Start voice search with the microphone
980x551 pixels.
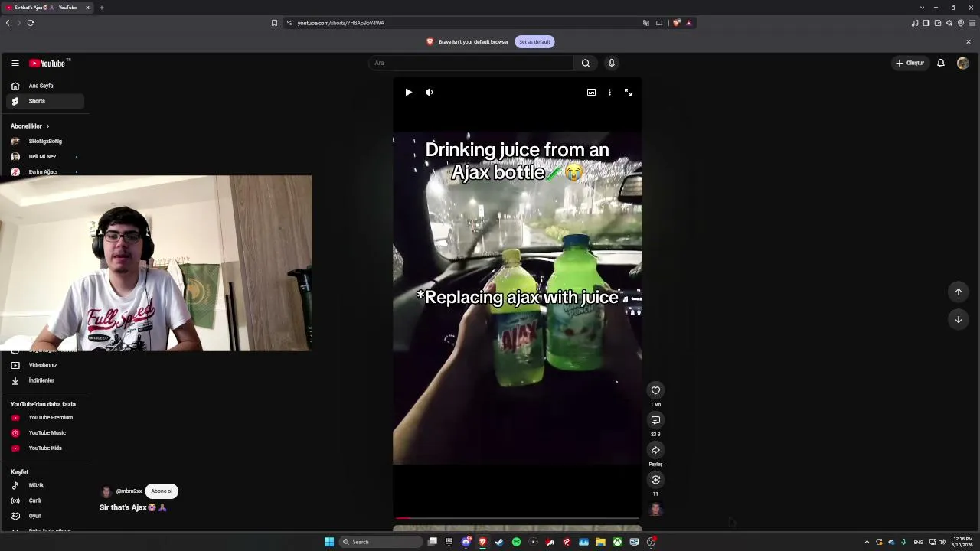[x=611, y=63]
